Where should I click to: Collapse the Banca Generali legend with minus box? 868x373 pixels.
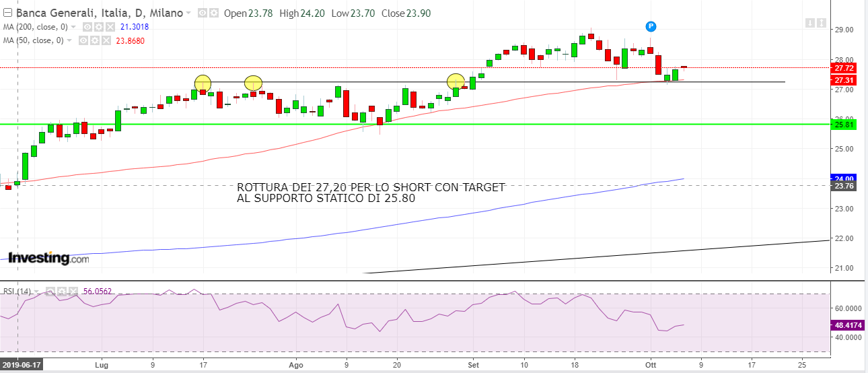7,13
